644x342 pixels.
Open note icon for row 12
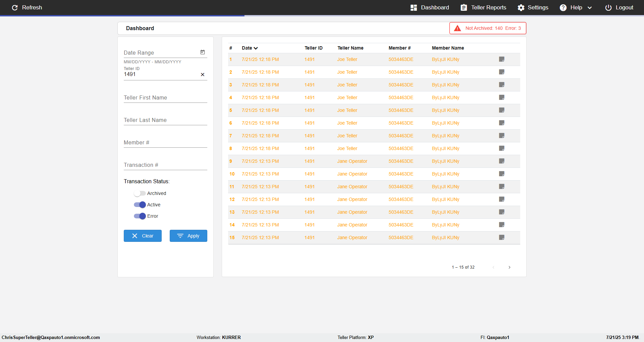pyautogui.click(x=502, y=199)
